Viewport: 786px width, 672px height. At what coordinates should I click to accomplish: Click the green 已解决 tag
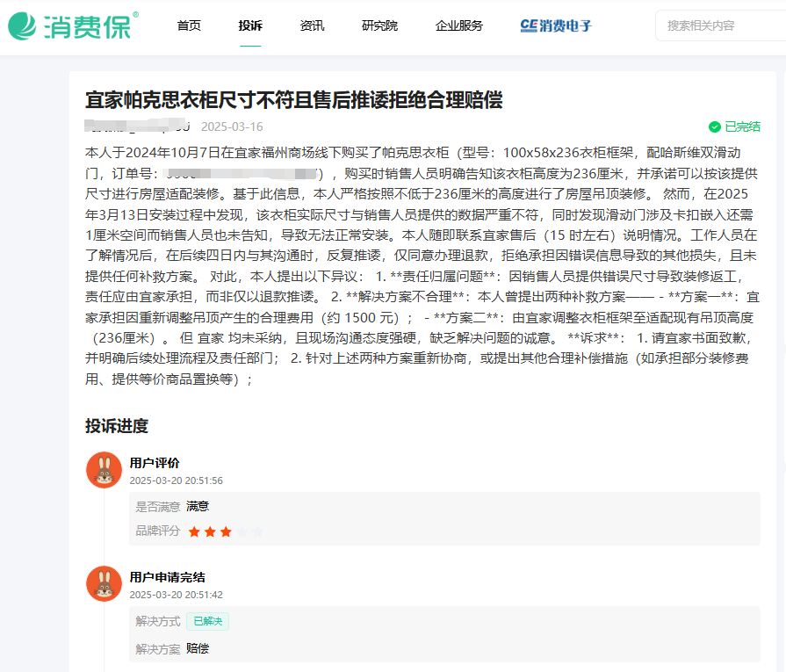pyautogui.click(x=207, y=621)
